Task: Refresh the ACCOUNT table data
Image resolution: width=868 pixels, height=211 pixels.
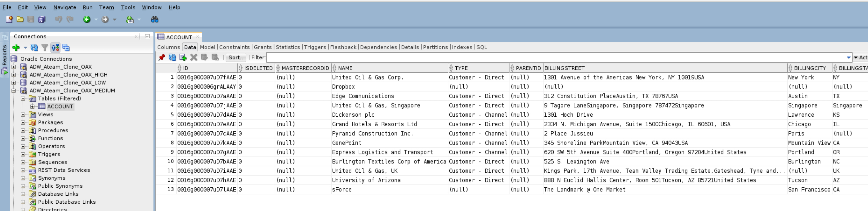Action: [x=172, y=58]
